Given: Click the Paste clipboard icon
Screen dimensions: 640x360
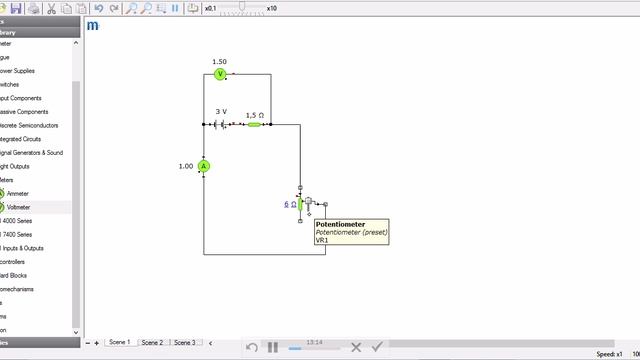Looking at the screenshot, I should pos(82,8).
